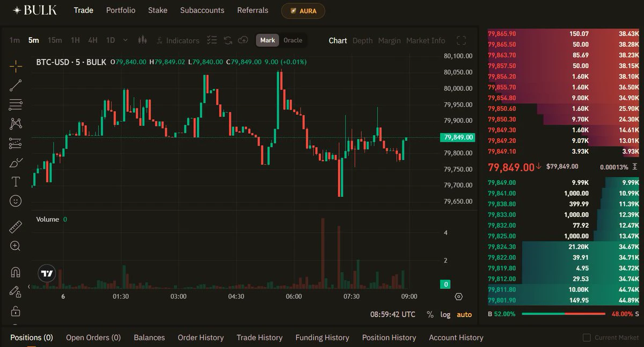
Task: Open the Funding History tab
Action: (322, 337)
